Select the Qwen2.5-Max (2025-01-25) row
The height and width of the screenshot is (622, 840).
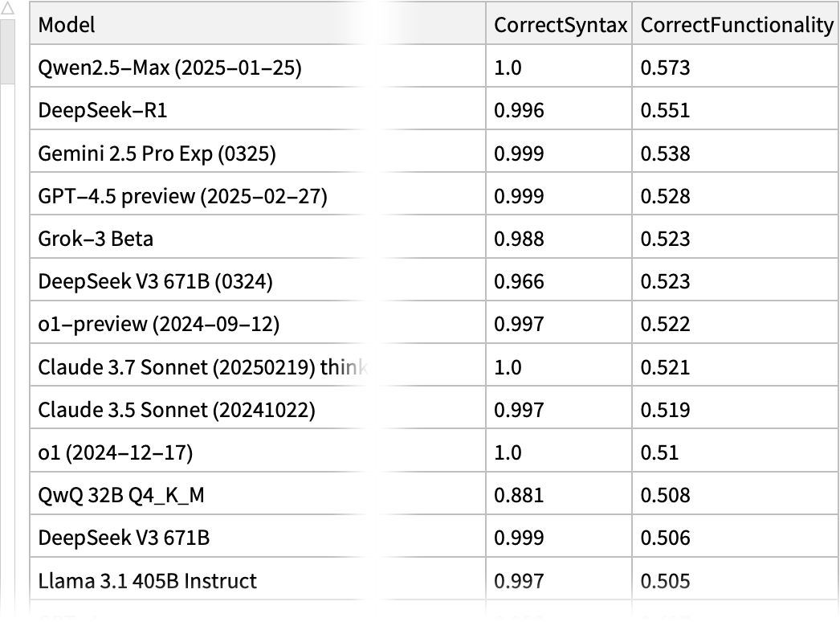point(169,68)
